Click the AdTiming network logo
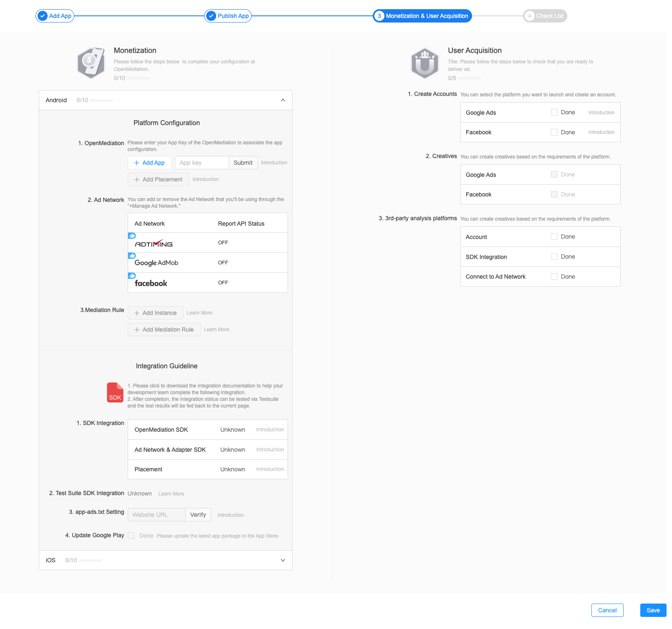Image resolution: width=672 pixels, height=629 pixels. [x=154, y=244]
